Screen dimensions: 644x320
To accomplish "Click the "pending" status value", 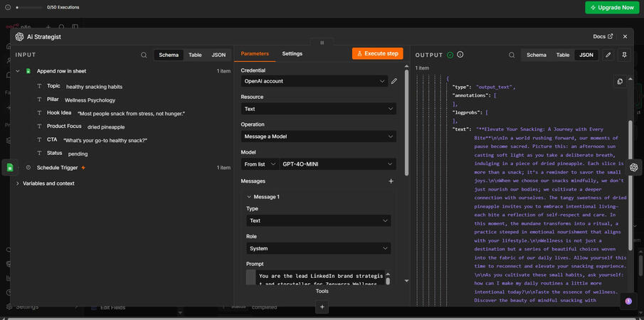I will coord(78,154).
